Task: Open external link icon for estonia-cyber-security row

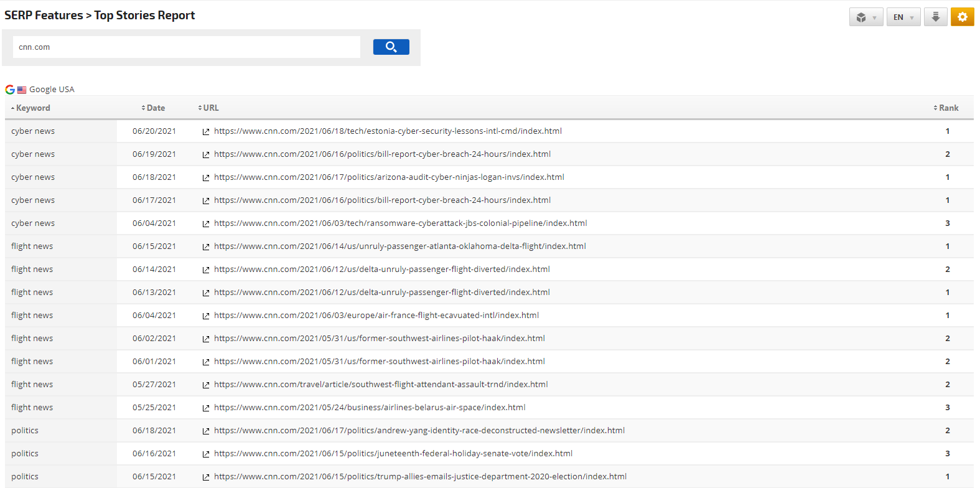Action: [x=206, y=132]
